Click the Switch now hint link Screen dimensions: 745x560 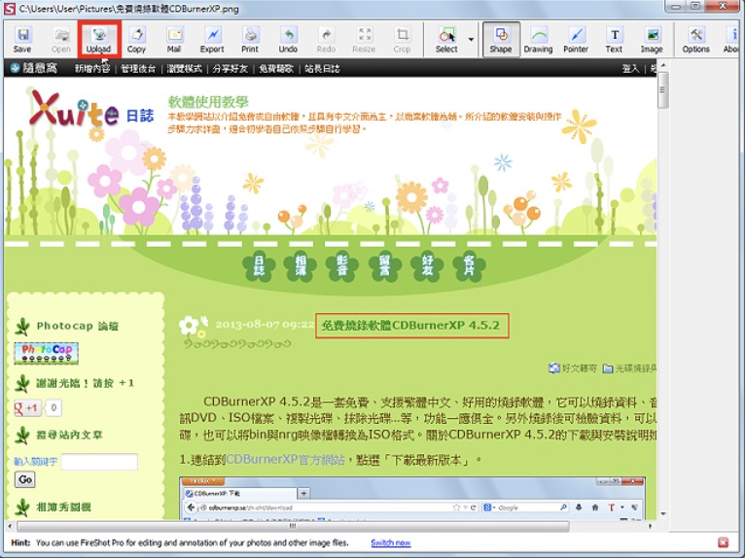tap(391, 542)
